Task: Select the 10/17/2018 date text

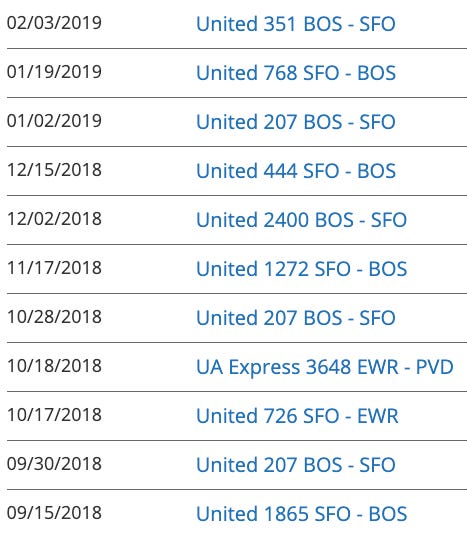Action: pyautogui.click(x=54, y=414)
